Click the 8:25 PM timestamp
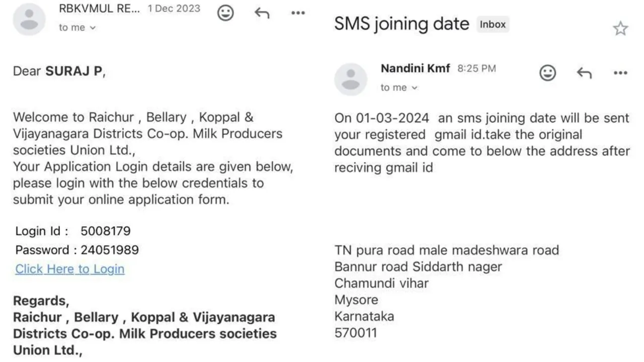The width and height of the screenshot is (644, 362). click(476, 68)
